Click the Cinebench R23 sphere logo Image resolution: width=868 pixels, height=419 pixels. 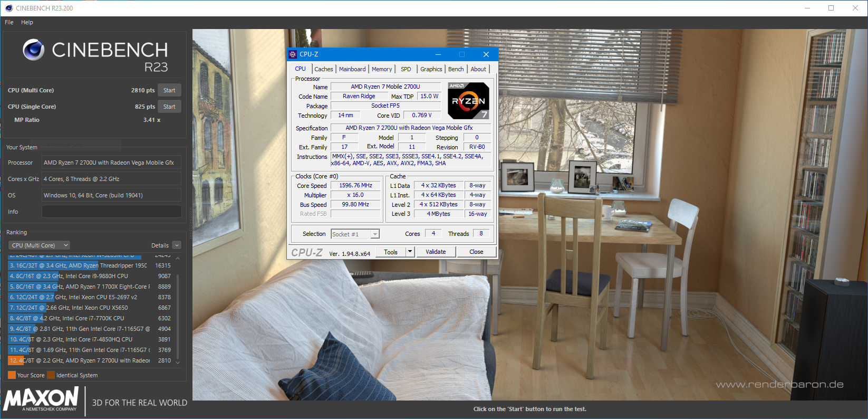click(x=33, y=50)
